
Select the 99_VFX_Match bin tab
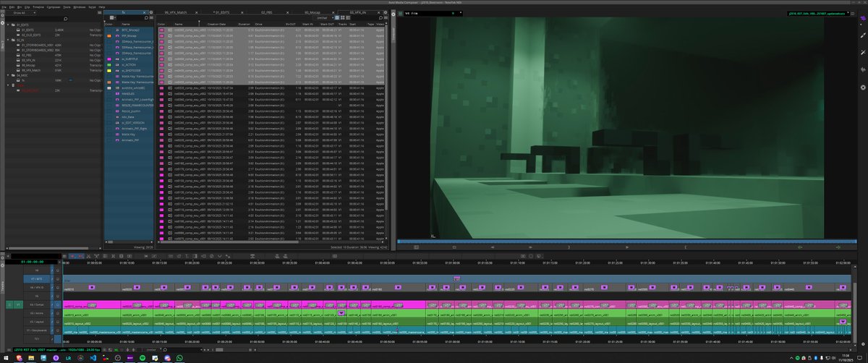point(177,13)
